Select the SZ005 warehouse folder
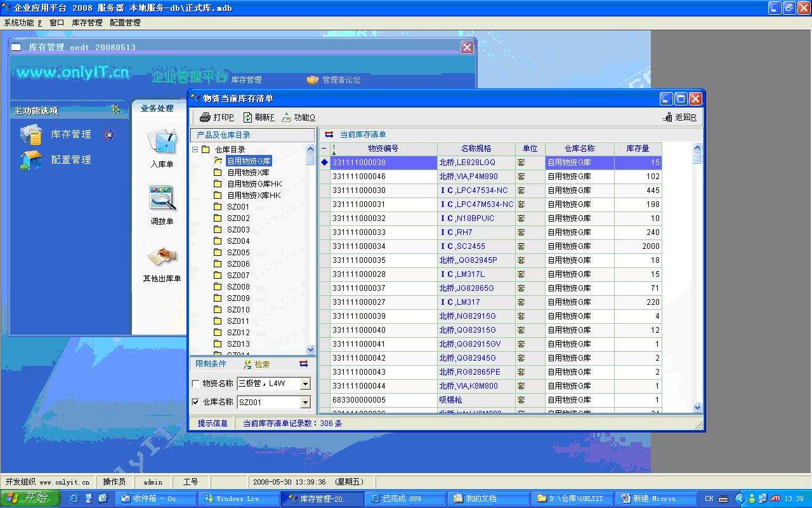Viewport: 812px width, 508px height. point(239,253)
